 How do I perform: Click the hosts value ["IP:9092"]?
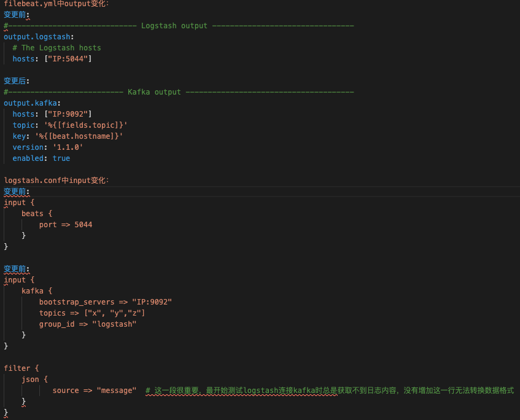[x=68, y=114]
